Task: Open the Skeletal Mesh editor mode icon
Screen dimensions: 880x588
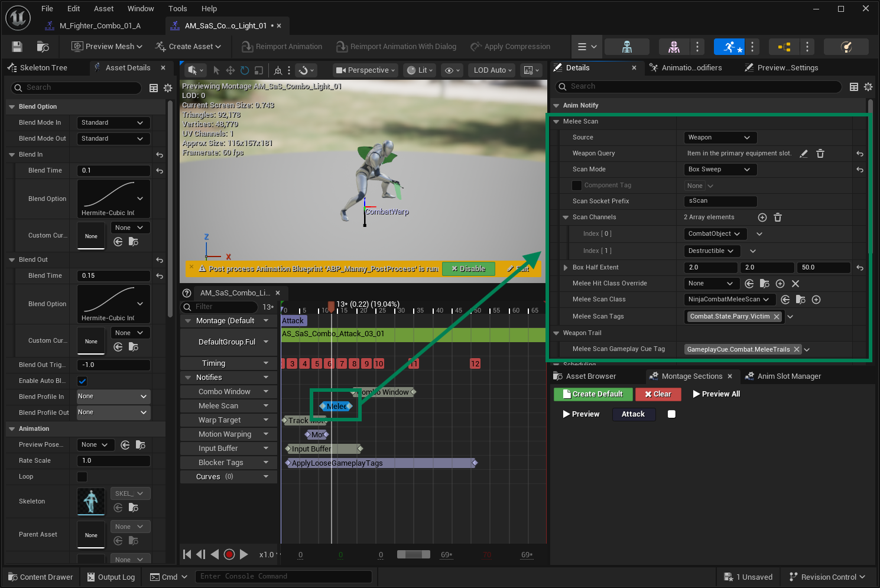Action: 674,47
